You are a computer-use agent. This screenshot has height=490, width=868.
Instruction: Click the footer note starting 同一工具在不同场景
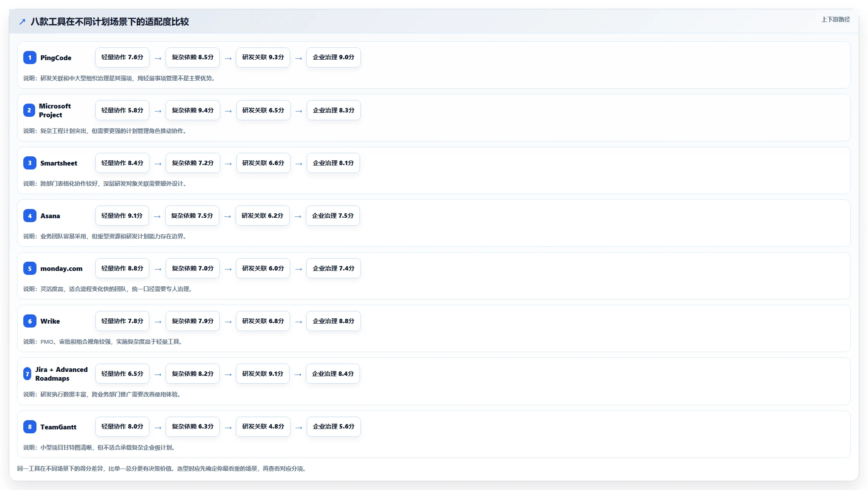tap(162, 468)
